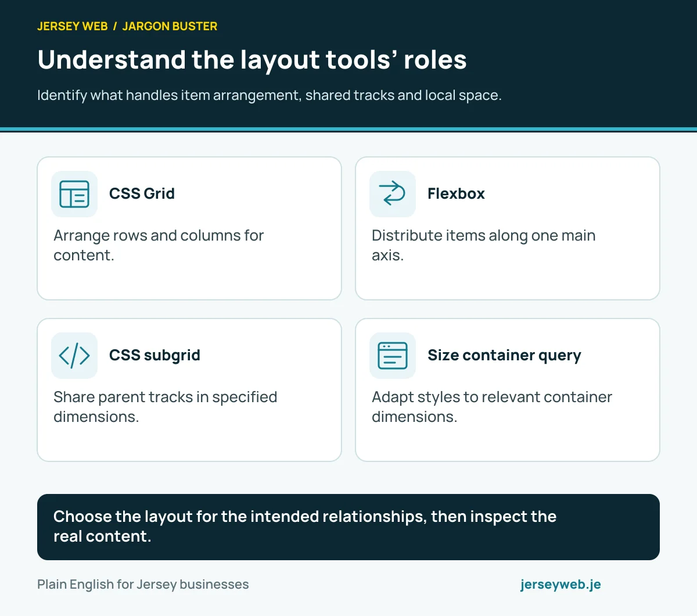Click the 'Choose the layout' summary banner
The width and height of the screenshot is (697, 616).
pyautogui.click(x=348, y=527)
